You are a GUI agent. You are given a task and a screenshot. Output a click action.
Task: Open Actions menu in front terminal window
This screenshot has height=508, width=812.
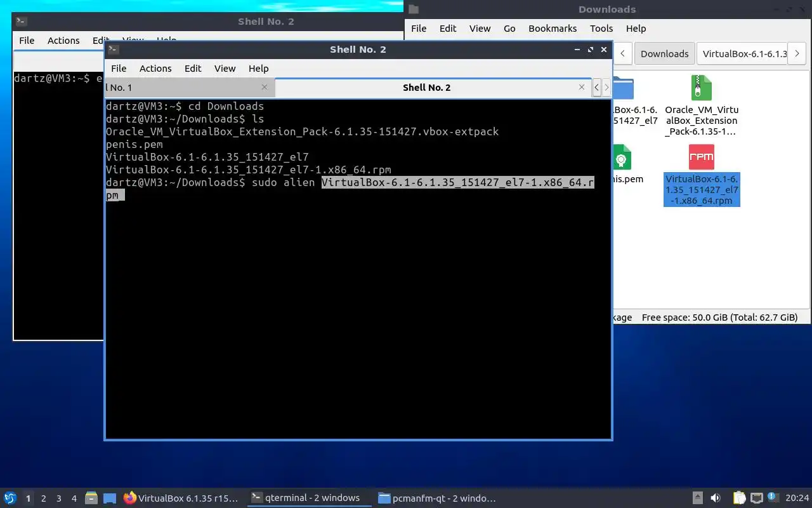pyautogui.click(x=155, y=68)
